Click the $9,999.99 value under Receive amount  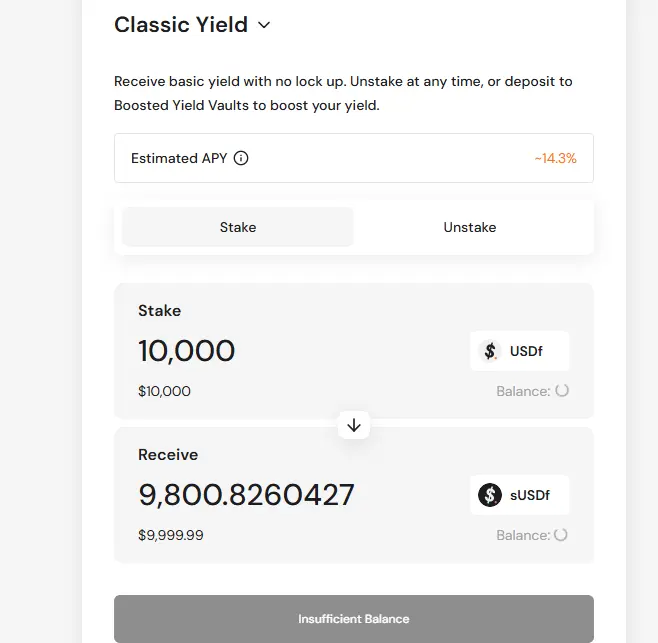click(x=171, y=535)
